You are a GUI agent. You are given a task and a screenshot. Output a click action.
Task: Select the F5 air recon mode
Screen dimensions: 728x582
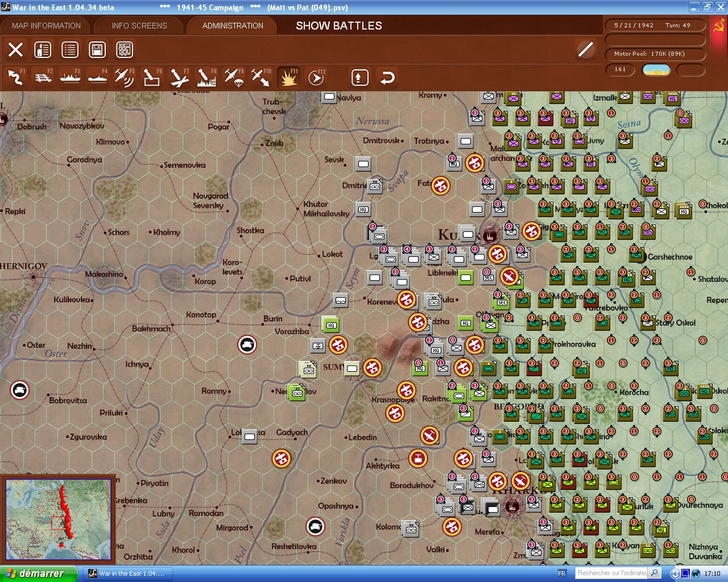coord(125,77)
